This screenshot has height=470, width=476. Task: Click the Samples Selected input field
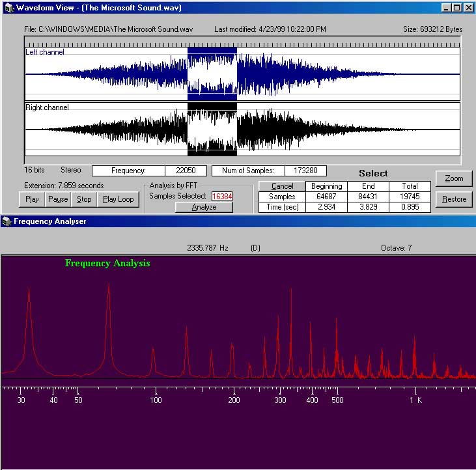tap(222, 196)
